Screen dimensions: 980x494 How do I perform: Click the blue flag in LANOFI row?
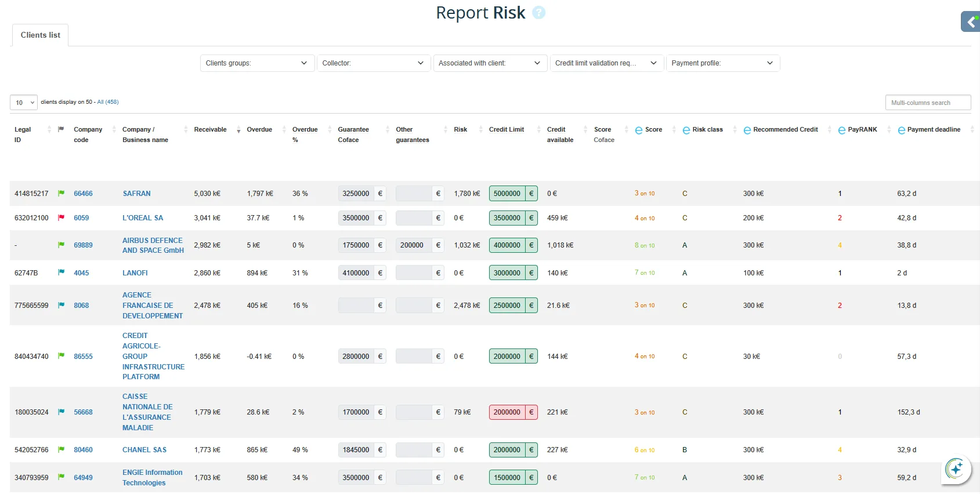pos(61,272)
